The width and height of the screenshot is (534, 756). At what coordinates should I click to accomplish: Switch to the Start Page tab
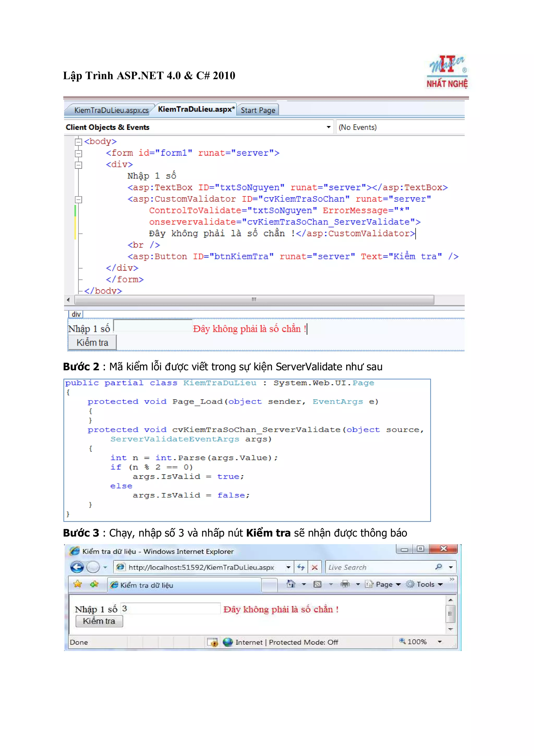[258, 110]
